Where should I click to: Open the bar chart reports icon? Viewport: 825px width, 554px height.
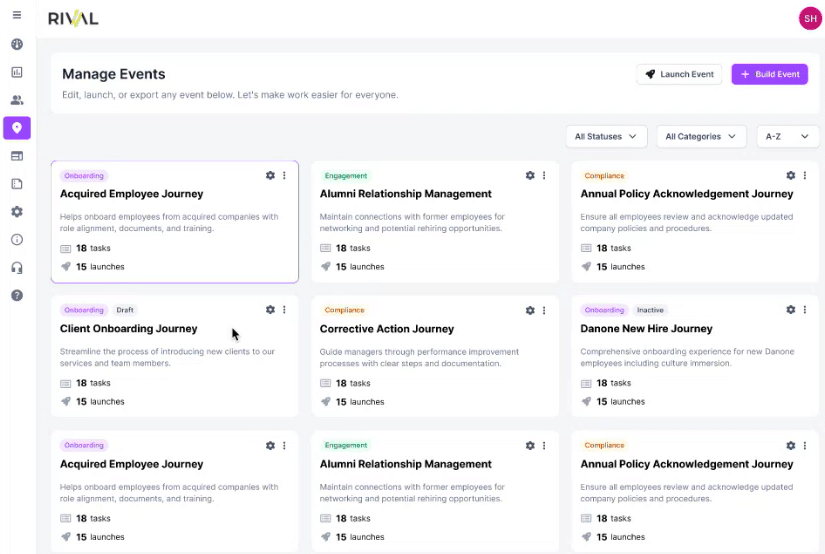tap(17, 72)
